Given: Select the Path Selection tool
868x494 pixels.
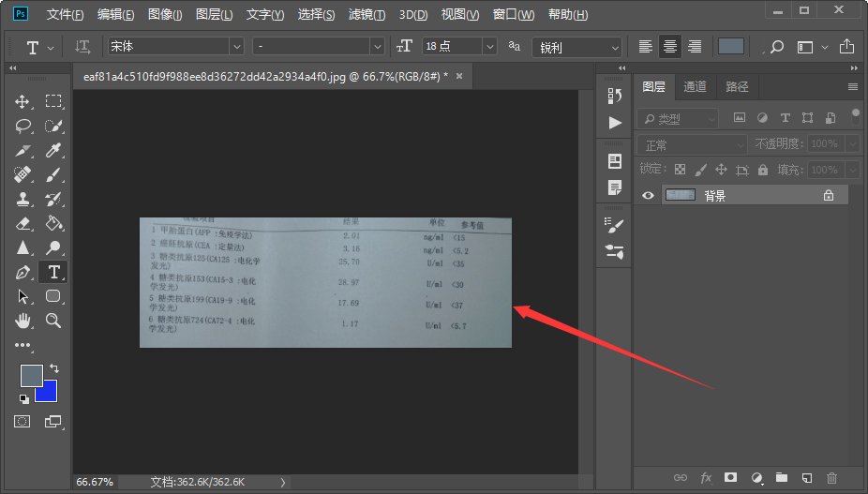Looking at the screenshot, I should click(x=22, y=296).
